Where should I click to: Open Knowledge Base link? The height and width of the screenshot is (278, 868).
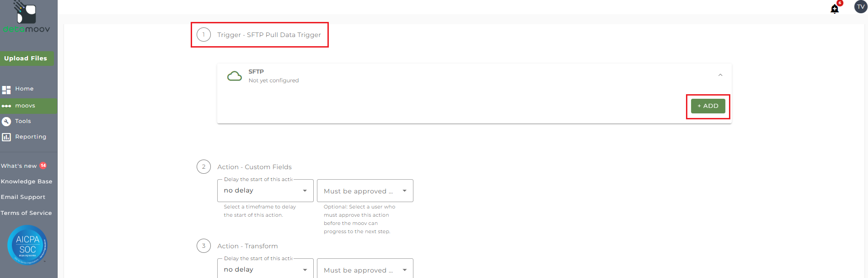(x=27, y=182)
